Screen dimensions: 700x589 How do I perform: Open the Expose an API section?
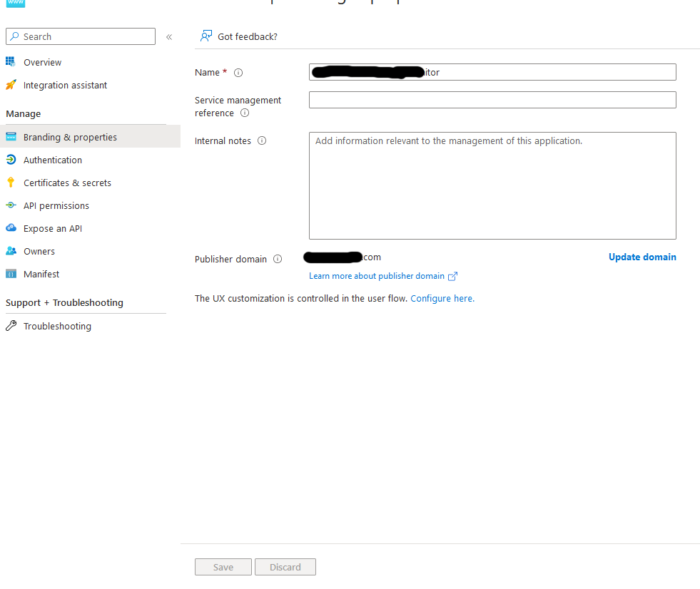click(x=54, y=228)
